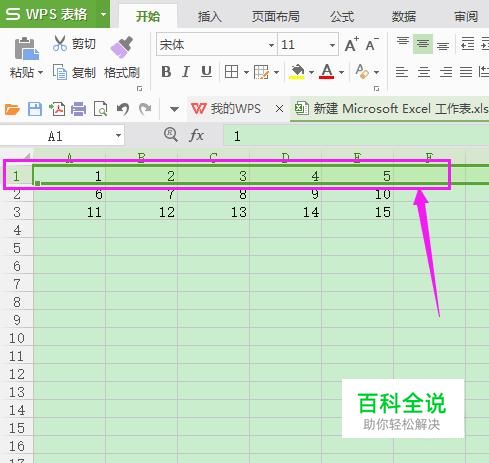
Task: Apply bold formatting
Action: click(x=166, y=72)
